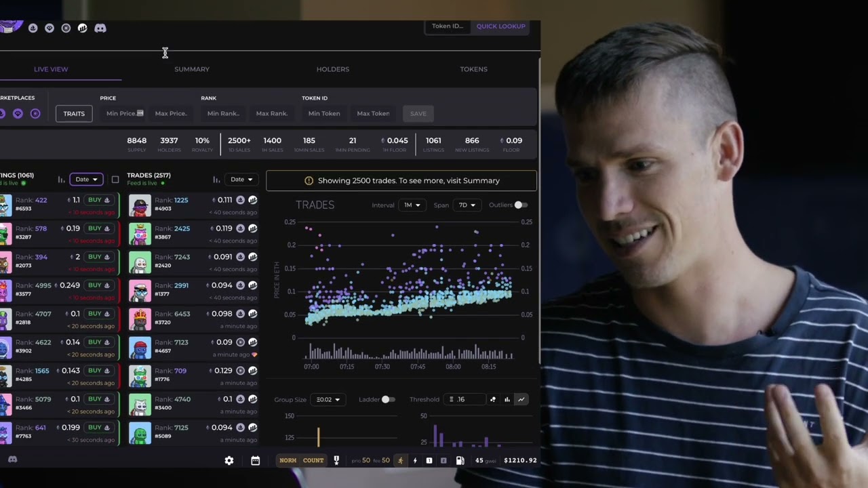Buy listing #6593 priced 1.1
868x488 pixels.
(99, 200)
